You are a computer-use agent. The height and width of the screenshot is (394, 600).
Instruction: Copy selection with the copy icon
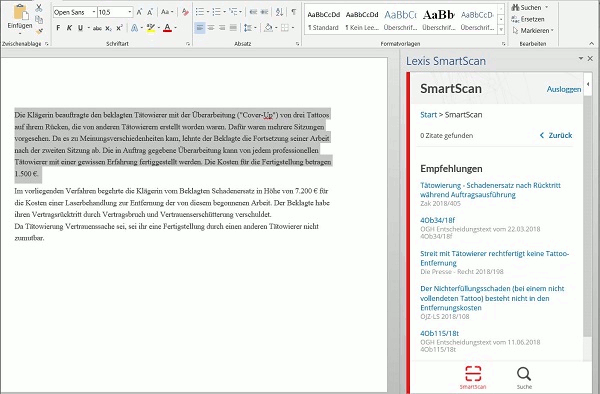pos(39,19)
